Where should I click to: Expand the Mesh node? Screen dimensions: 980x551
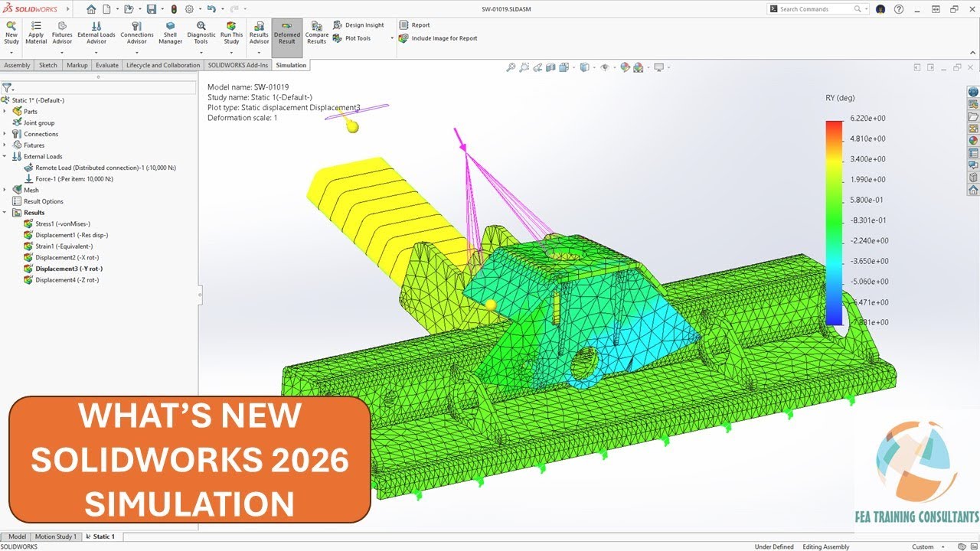tap(5, 191)
